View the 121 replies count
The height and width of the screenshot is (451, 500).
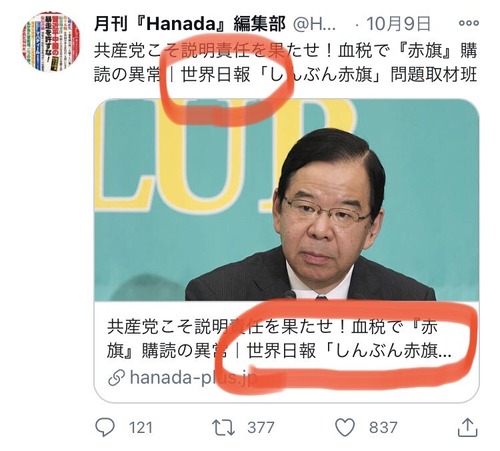coord(141,428)
